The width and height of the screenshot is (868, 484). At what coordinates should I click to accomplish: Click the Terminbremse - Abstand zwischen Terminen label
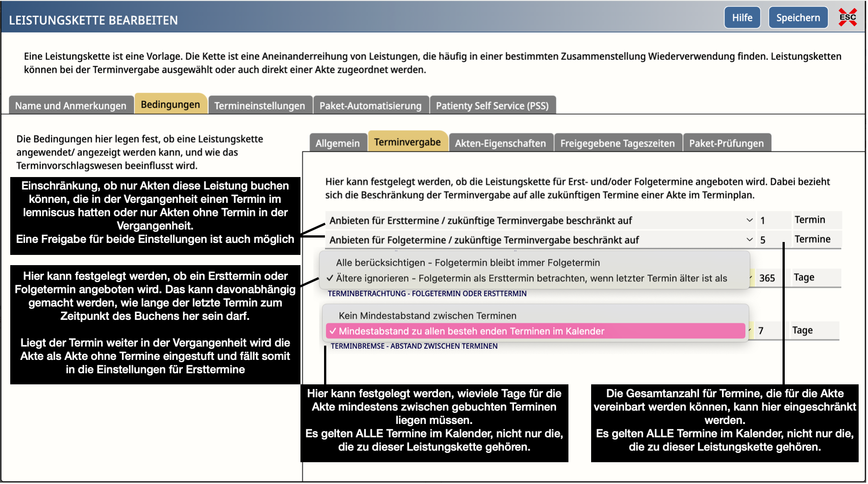414,346
